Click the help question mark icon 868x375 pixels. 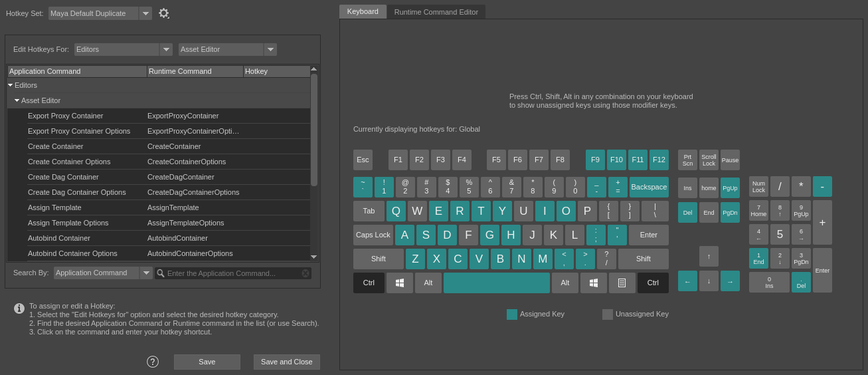pos(153,362)
